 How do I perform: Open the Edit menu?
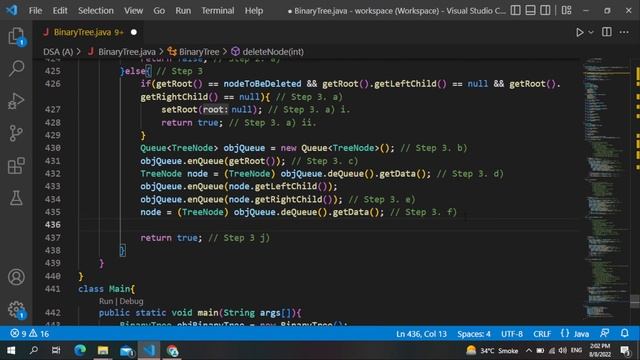(x=60, y=11)
